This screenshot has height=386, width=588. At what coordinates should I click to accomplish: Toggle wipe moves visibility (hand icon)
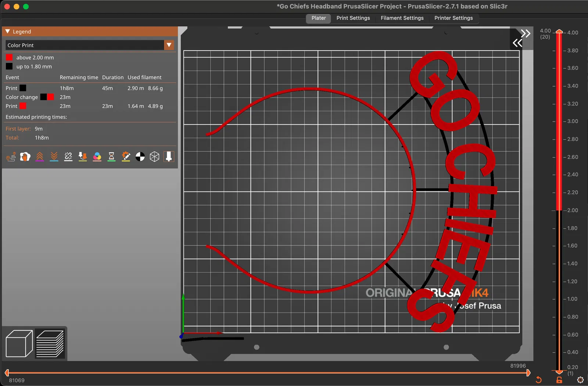(x=25, y=157)
